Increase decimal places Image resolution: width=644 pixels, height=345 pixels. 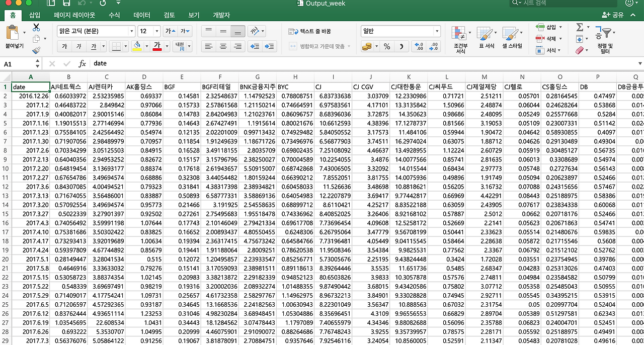click(419, 46)
